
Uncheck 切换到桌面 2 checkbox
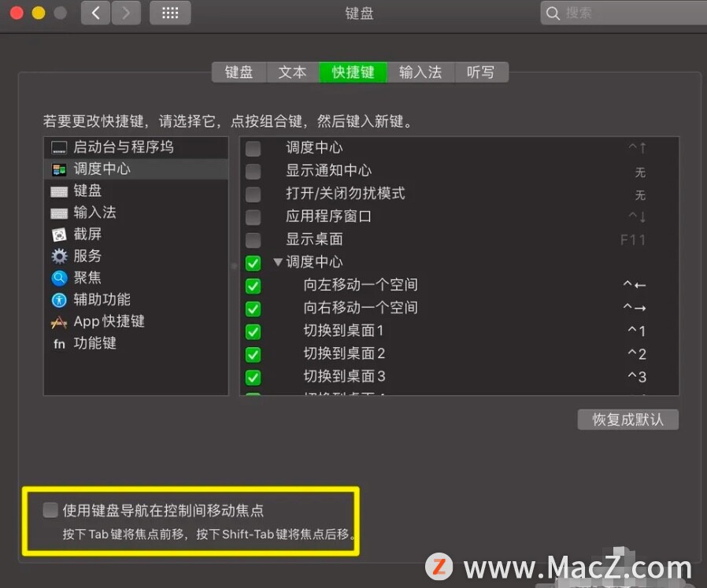[253, 354]
